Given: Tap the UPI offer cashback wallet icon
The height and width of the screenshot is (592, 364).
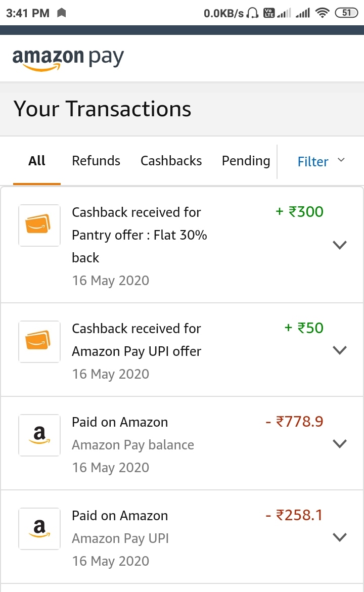Looking at the screenshot, I should pos(39,342).
